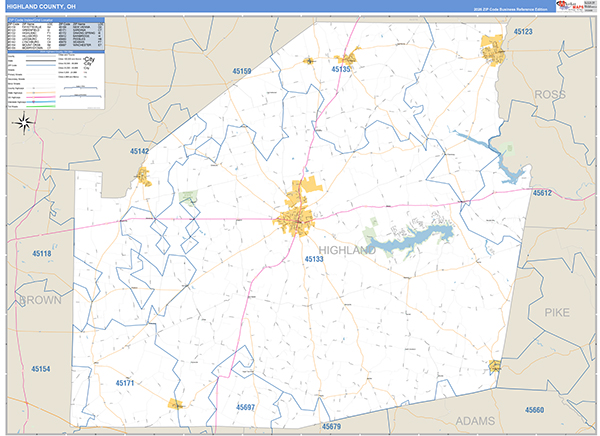Click the compass rose icon
This screenshot has width=600, height=436.
coord(24,123)
